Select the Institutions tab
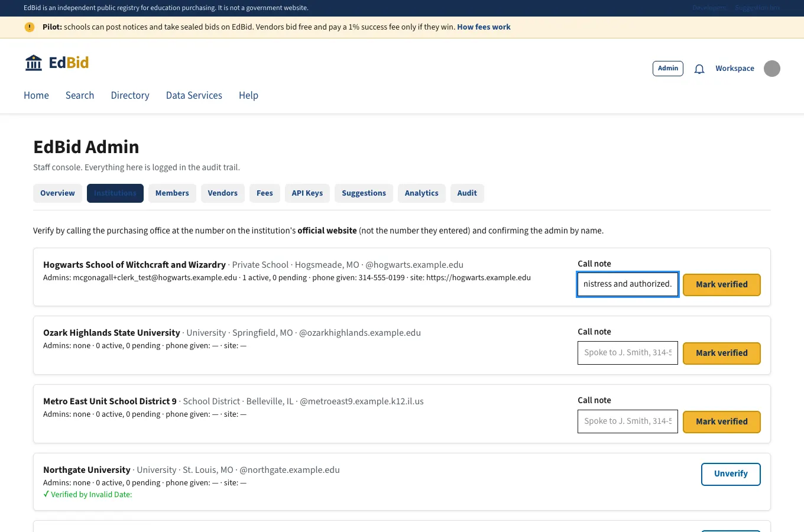The height and width of the screenshot is (532, 804). [115, 193]
